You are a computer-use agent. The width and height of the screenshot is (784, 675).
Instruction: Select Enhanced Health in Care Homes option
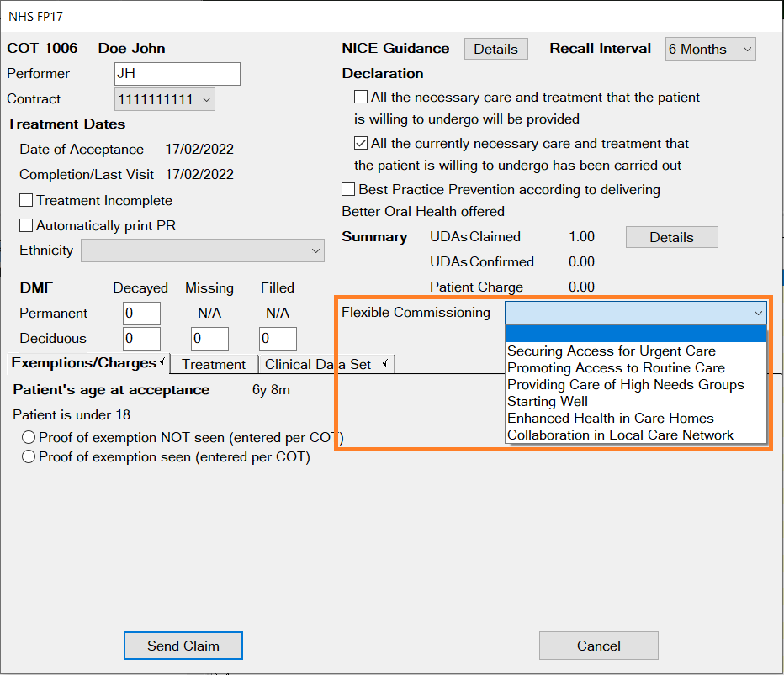610,419
